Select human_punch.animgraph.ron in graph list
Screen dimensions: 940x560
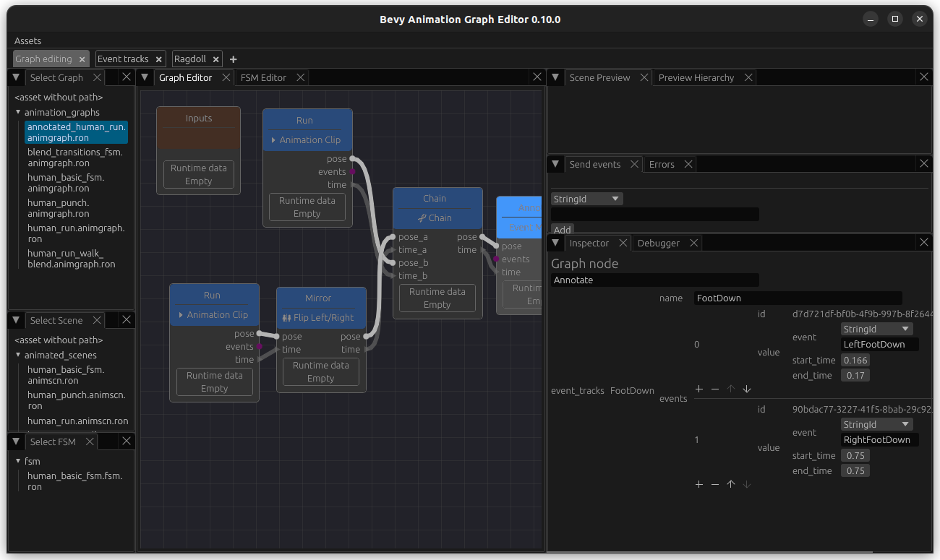click(x=58, y=208)
